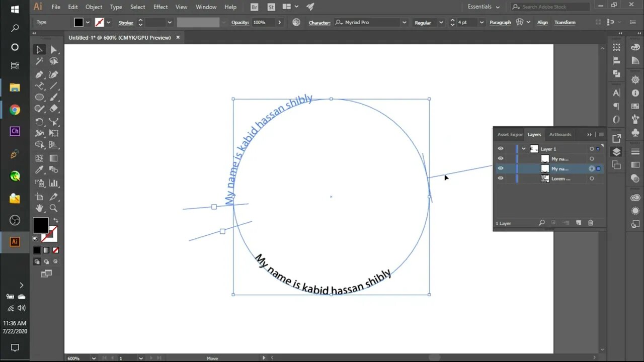Swap fill and stroke arrows
This screenshot has height=362, width=644.
point(55,221)
